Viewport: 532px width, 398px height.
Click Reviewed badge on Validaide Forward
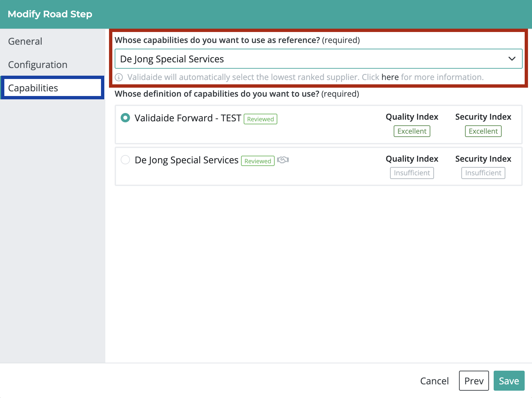click(260, 119)
